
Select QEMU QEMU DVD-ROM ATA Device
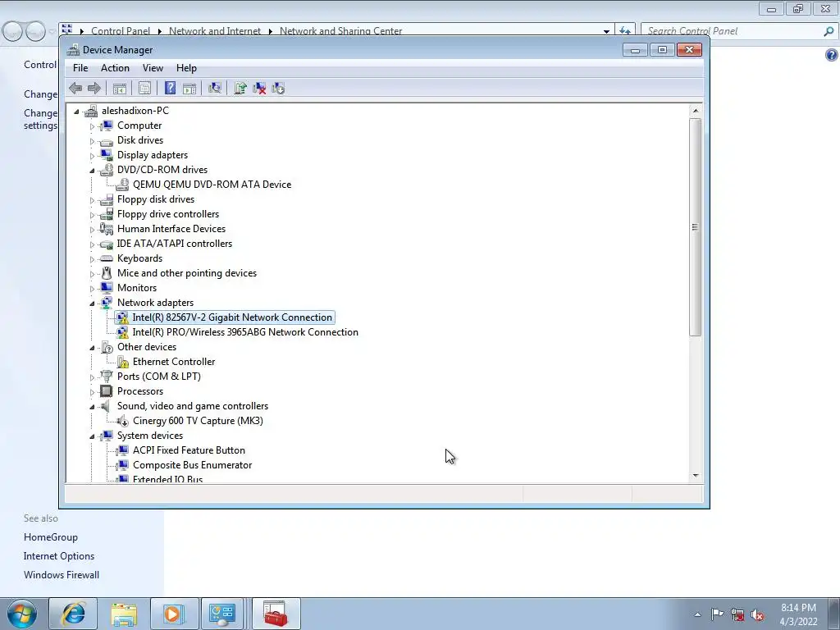(212, 185)
